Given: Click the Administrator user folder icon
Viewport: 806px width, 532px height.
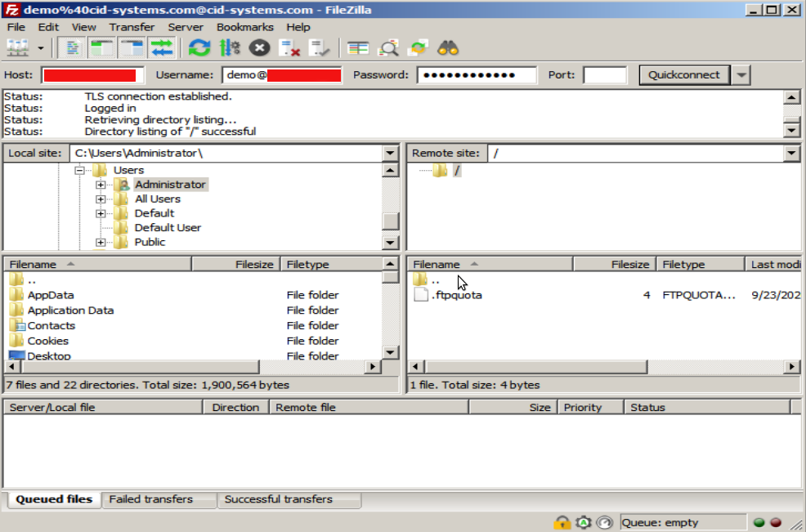Looking at the screenshot, I should coord(121,185).
